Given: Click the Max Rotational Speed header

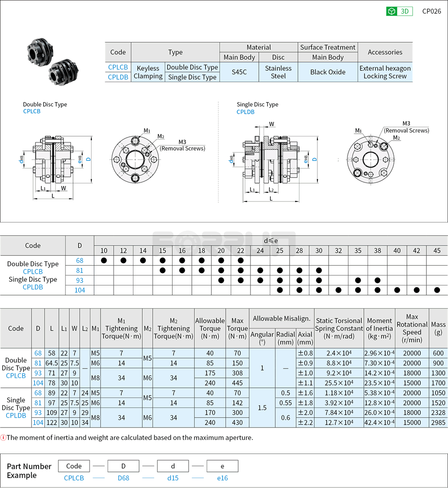Looking at the screenshot, I should 412,328.
